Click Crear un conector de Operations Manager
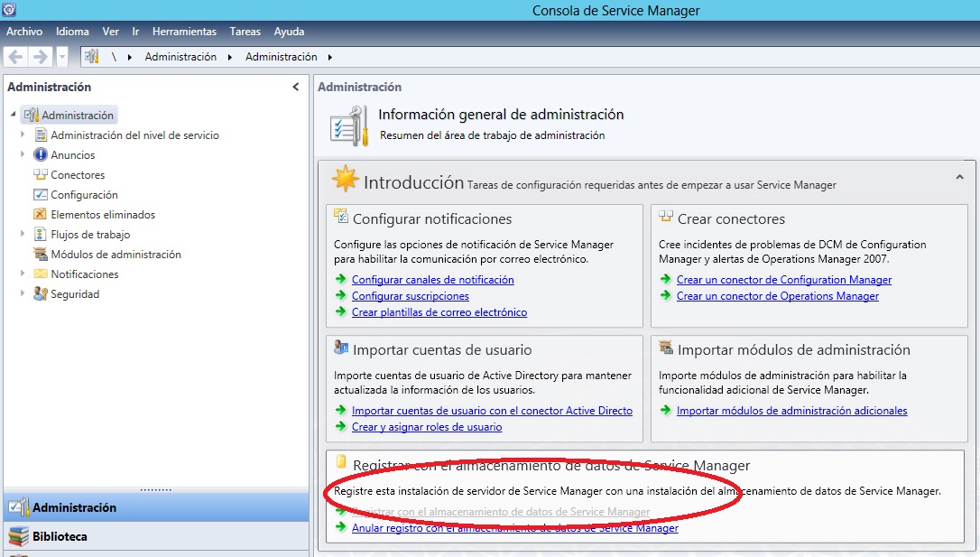Screen dimensions: 980x557 coord(777,296)
